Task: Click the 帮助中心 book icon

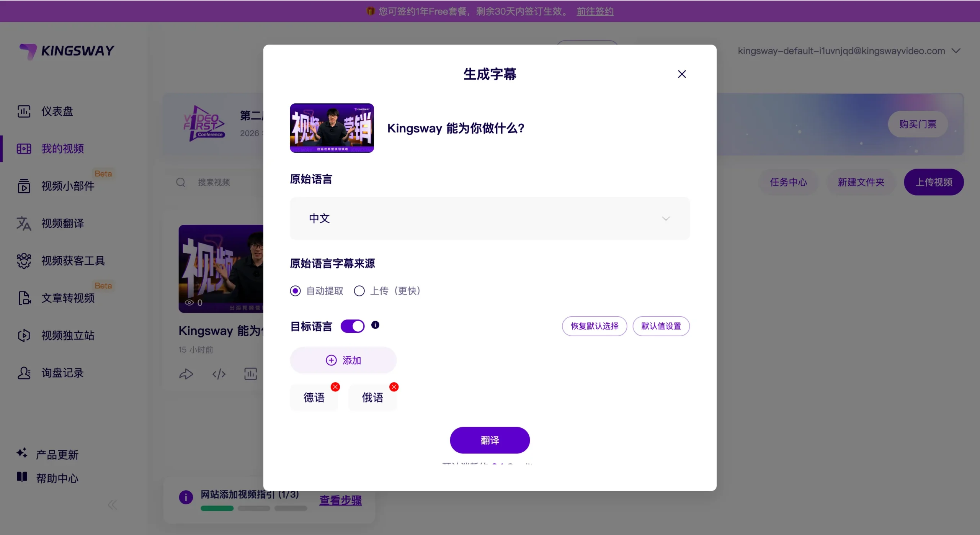Action: point(22,477)
